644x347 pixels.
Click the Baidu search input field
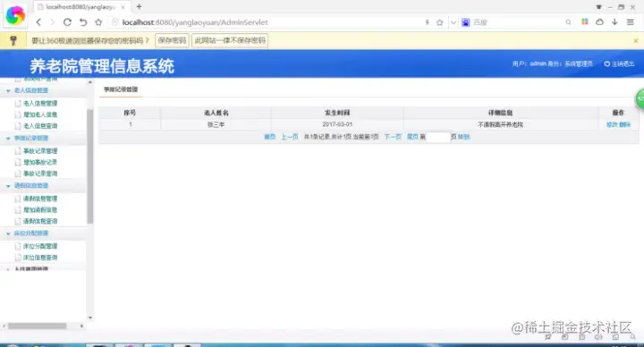tap(518, 22)
